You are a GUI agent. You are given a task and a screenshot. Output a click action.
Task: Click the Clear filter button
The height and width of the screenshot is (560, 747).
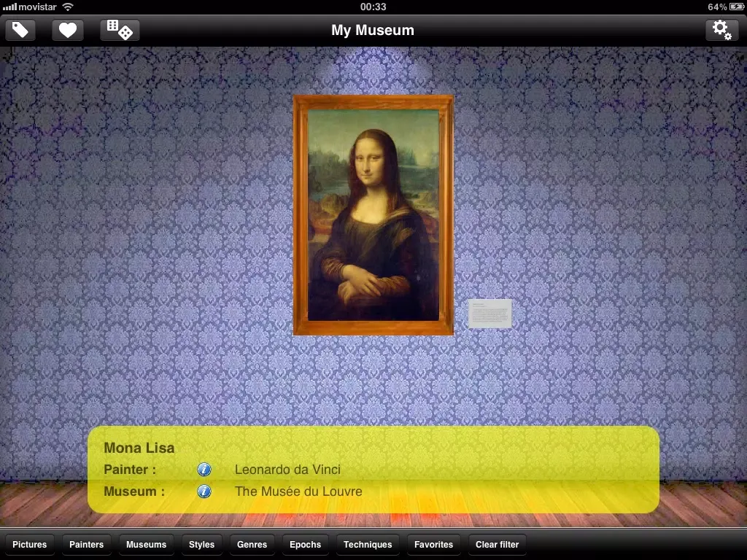point(497,544)
